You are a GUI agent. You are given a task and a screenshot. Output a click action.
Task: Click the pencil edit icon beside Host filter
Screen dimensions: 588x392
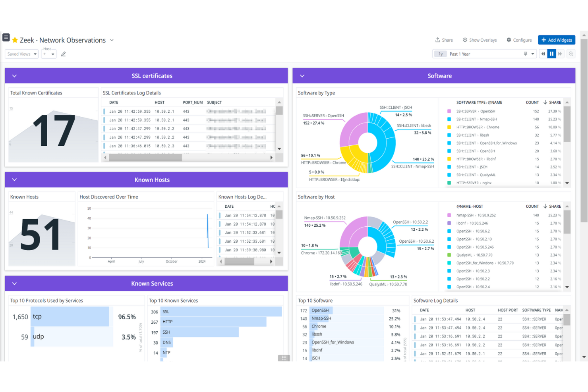click(63, 54)
